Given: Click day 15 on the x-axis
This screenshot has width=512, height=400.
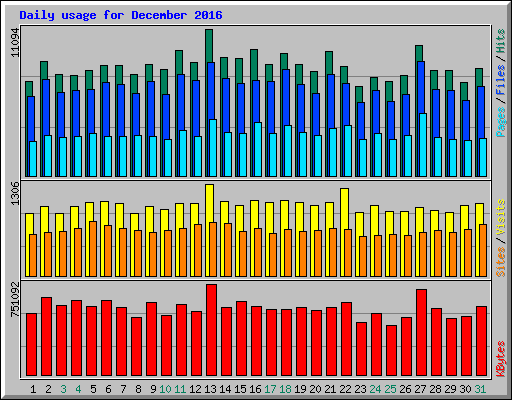Looking at the screenshot, I should point(240,389).
